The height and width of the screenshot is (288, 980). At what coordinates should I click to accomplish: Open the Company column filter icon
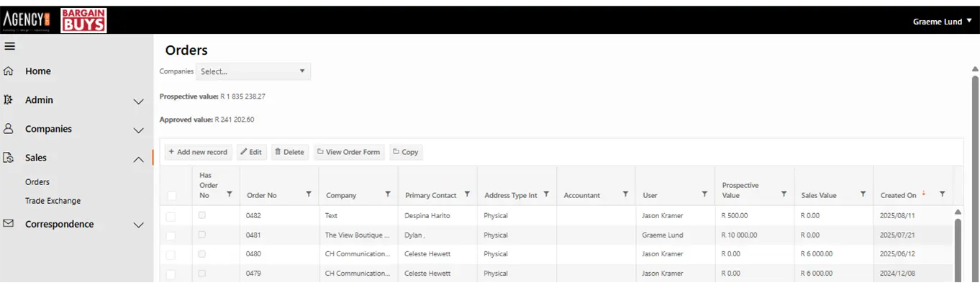pos(388,194)
